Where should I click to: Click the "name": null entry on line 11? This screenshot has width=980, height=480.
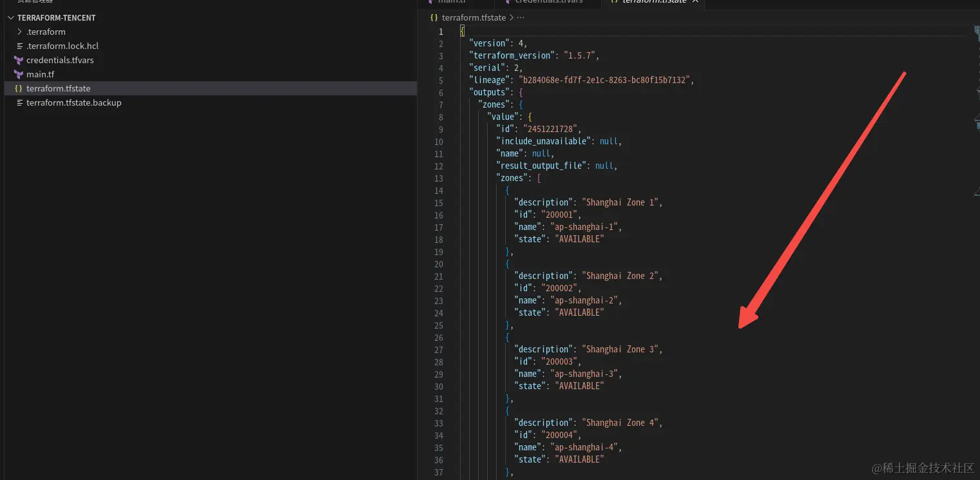click(x=524, y=153)
